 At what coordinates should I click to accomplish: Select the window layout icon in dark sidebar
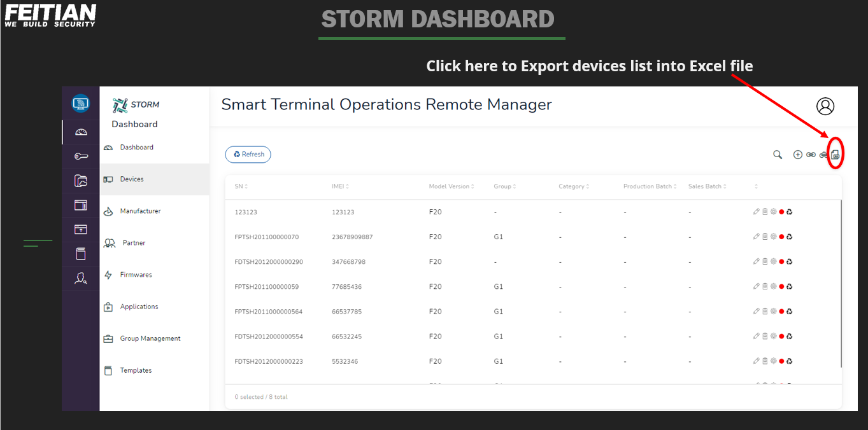point(81,205)
